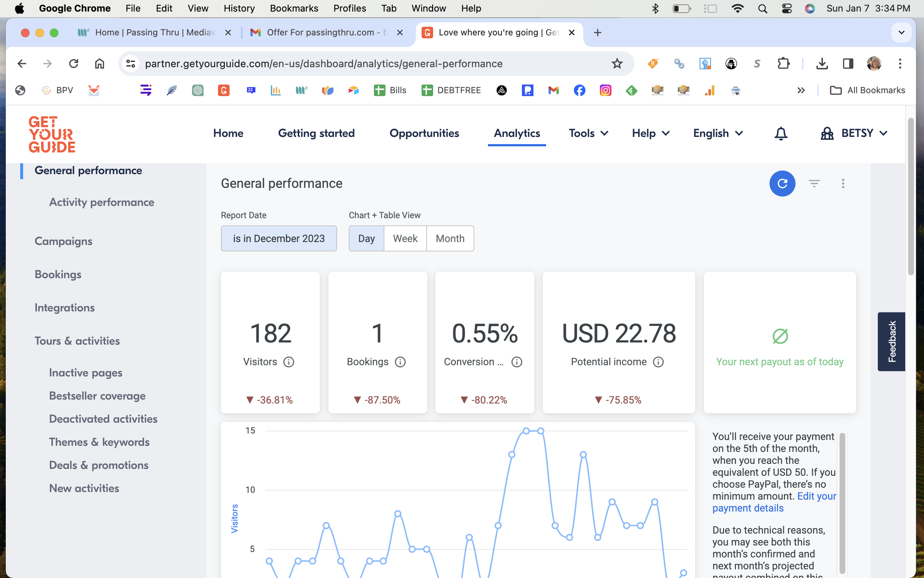
Task: Open macOS Control Center
Action: (786, 8)
